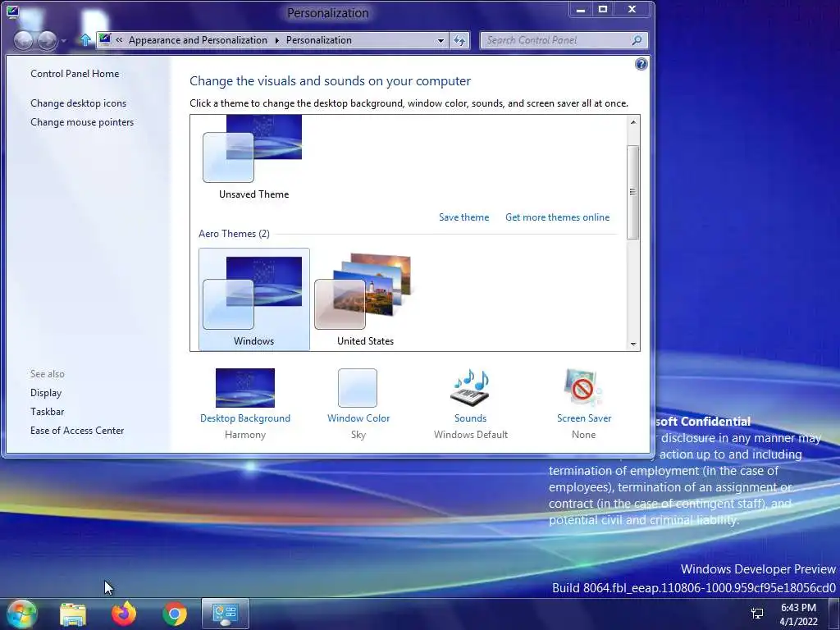The height and width of the screenshot is (630, 840).
Task: Click the address bar refresh button
Action: [x=459, y=40]
